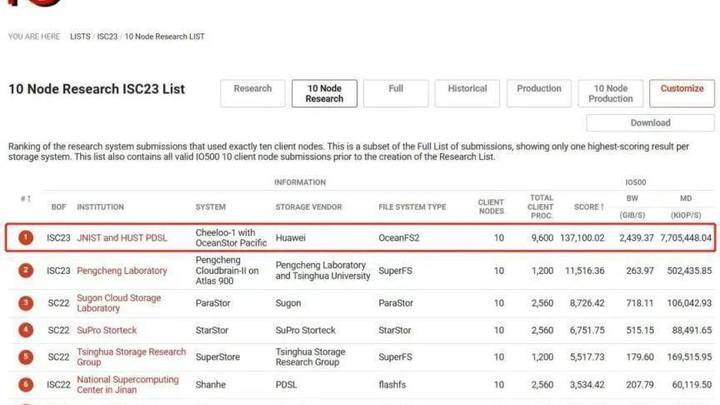Sort by the # rank column header
720x405 pixels.
pyautogui.click(x=26, y=198)
